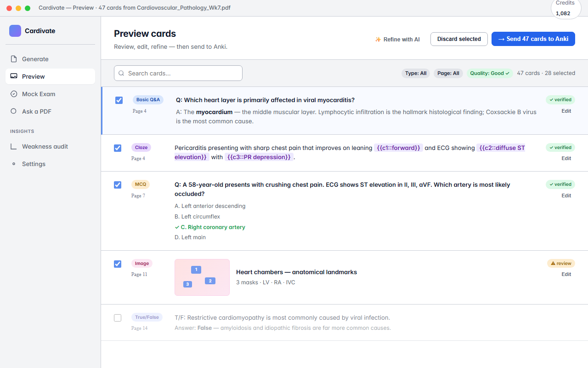
Task: Select option A. Left anterior descending
Action: 210,206
